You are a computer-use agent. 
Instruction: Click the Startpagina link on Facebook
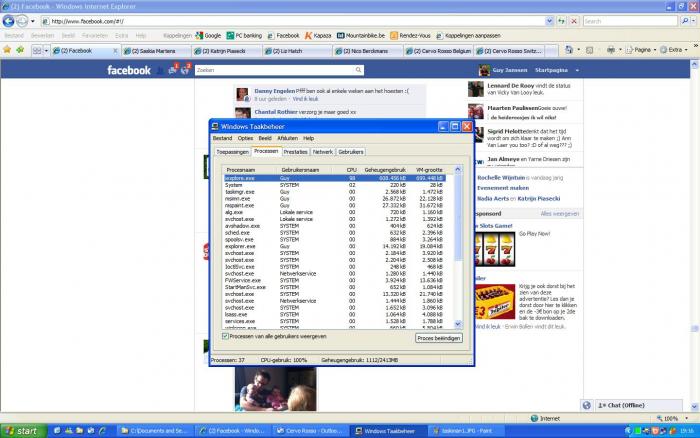(551, 70)
